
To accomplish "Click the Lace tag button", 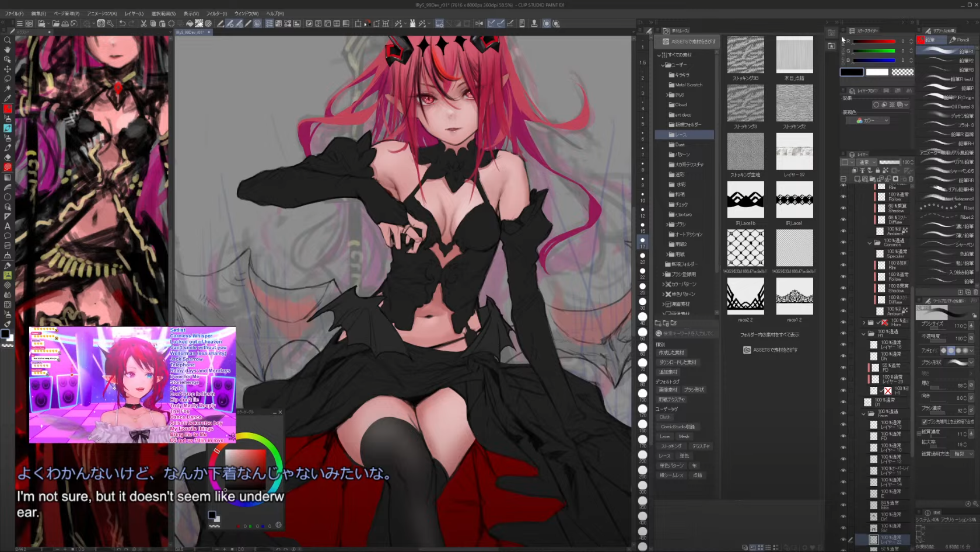I will point(664,436).
